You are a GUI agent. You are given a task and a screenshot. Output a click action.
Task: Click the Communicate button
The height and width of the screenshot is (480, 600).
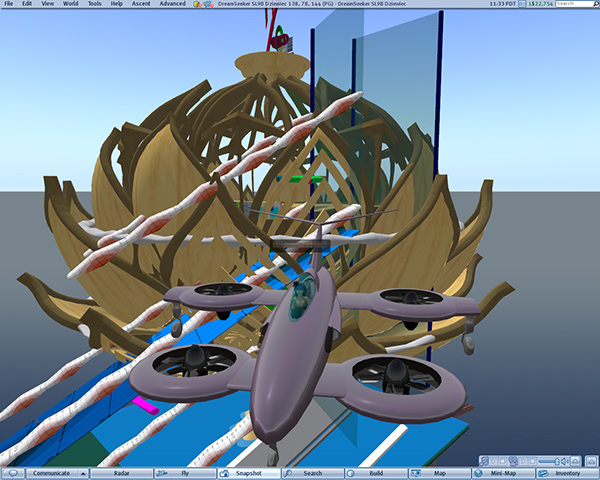coord(52,473)
